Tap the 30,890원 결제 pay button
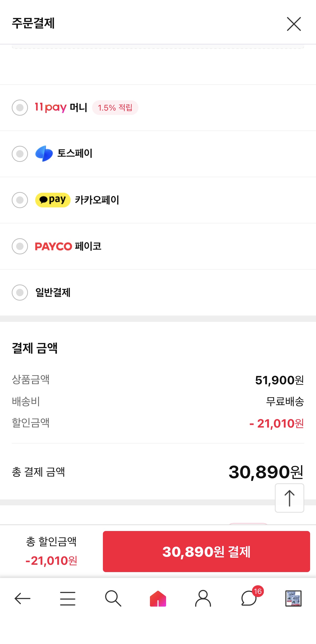Image resolution: width=316 pixels, height=644 pixels. click(x=206, y=552)
